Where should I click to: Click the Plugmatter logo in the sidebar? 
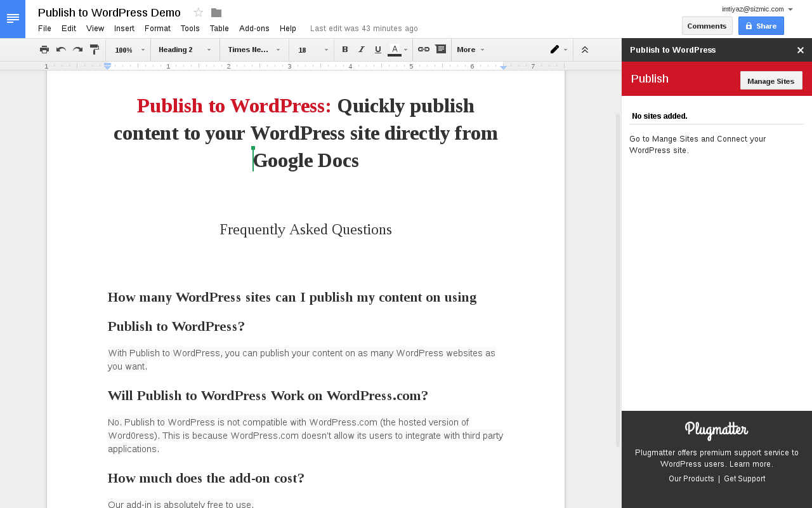(716, 431)
